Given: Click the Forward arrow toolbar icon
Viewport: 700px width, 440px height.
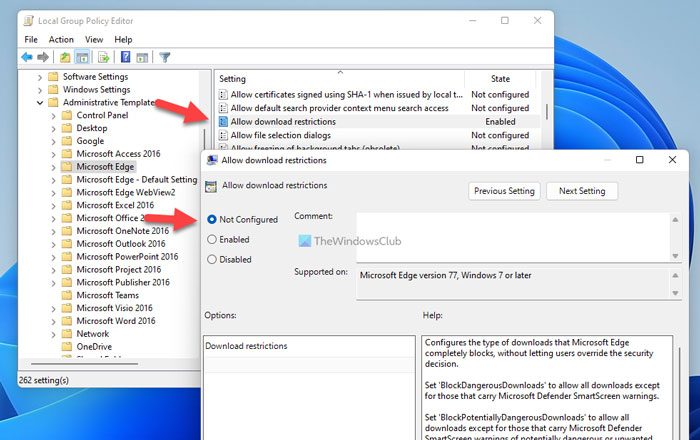Looking at the screenshot, I should coord(43,57).
